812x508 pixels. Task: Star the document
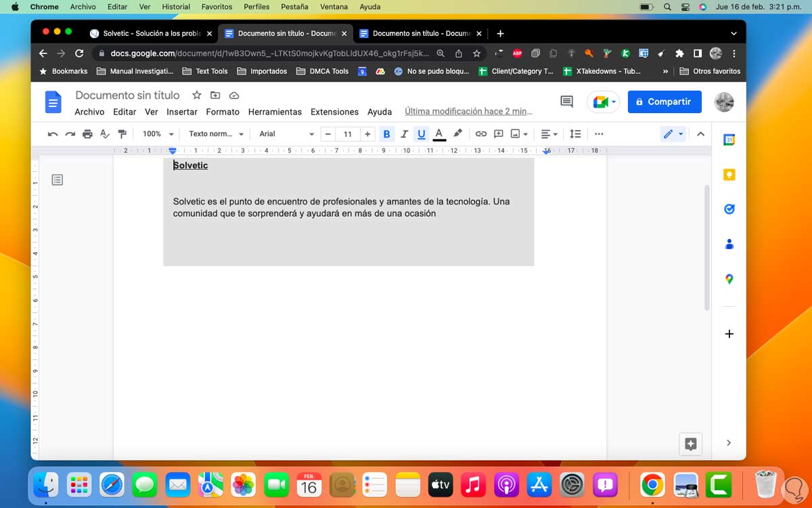[197, 95]
